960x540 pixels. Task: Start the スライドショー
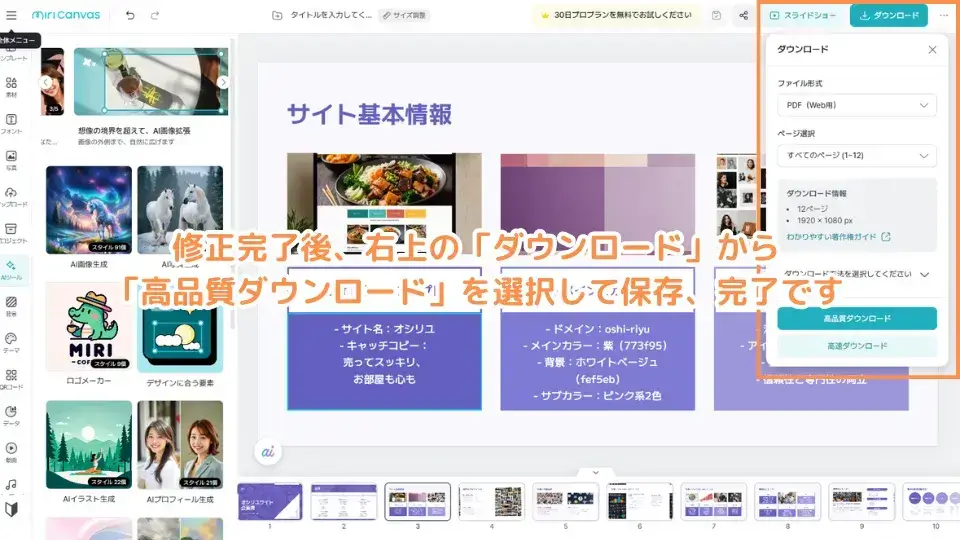tap(802, 15)
